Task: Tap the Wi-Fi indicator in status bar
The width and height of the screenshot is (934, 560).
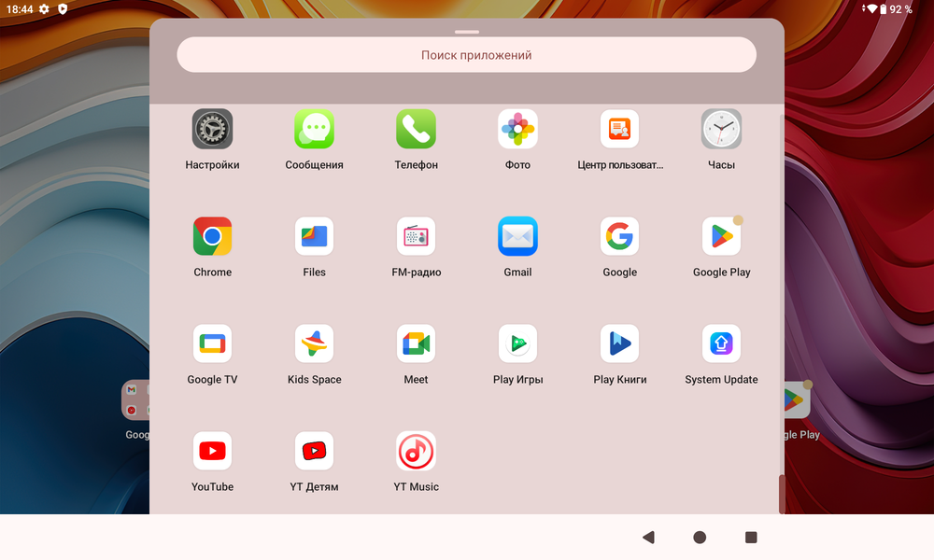Action: [x=870, y=9]
